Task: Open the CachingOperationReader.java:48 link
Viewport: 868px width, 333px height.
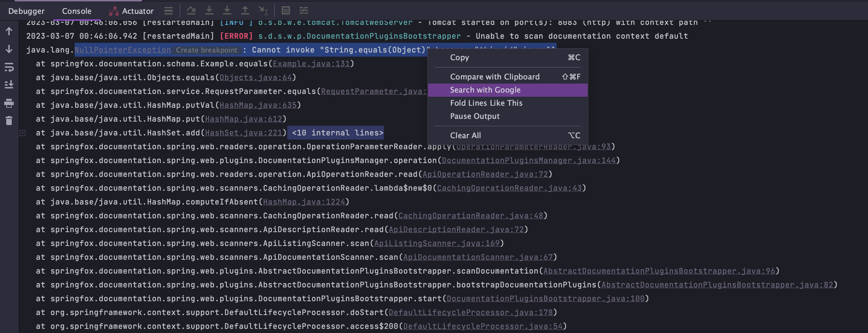Action: pos(471,216)
